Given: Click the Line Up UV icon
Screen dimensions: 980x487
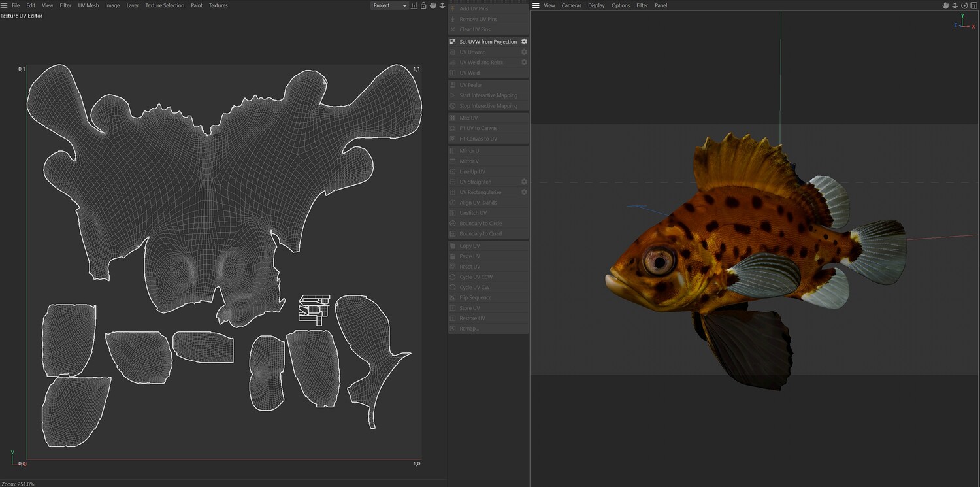Looking at the screenshot, I should (453, 172).
